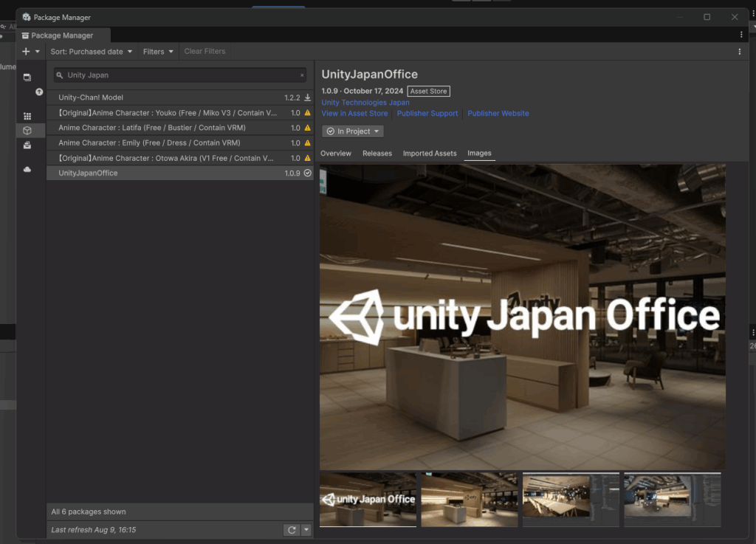The image size is (756, 544).
Task: Select the fourth thumbnail of the office editor view
Action: 672,499
